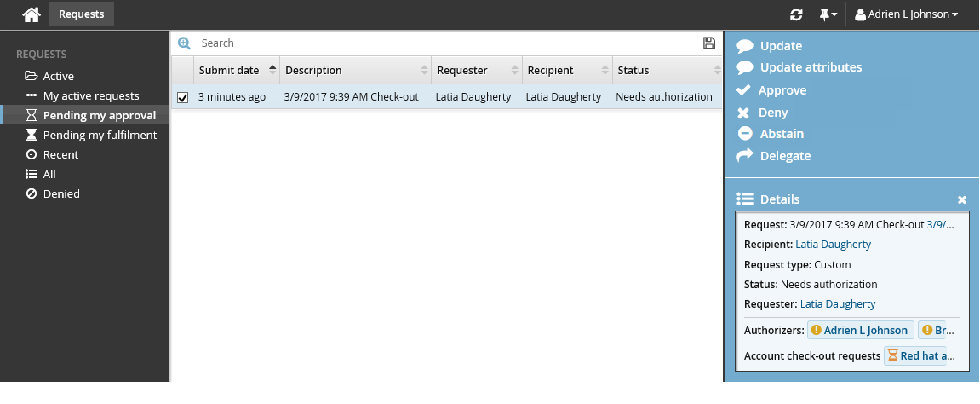
Task: Deny the selected request
Action: click(773, 113)
